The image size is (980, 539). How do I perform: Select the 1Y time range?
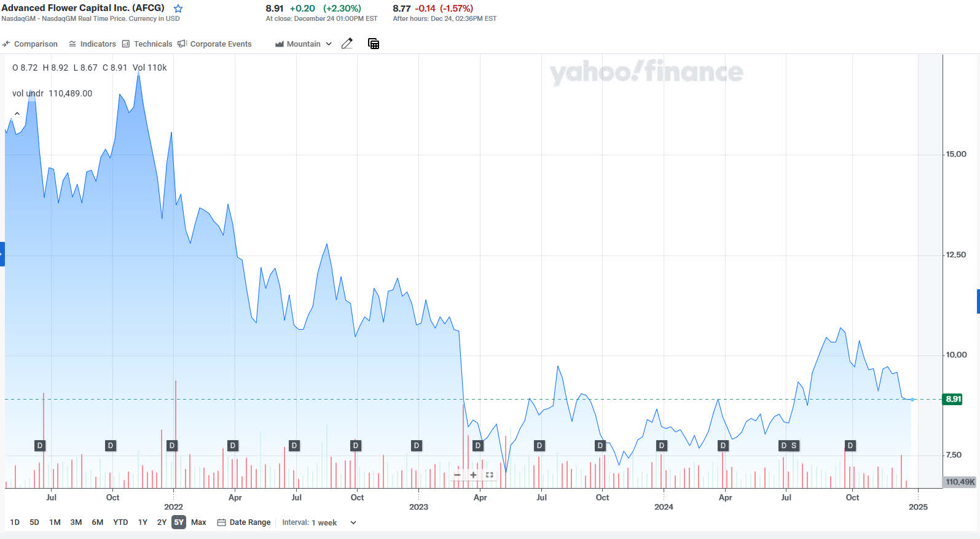pyautogui.click(x=143, y=522)
